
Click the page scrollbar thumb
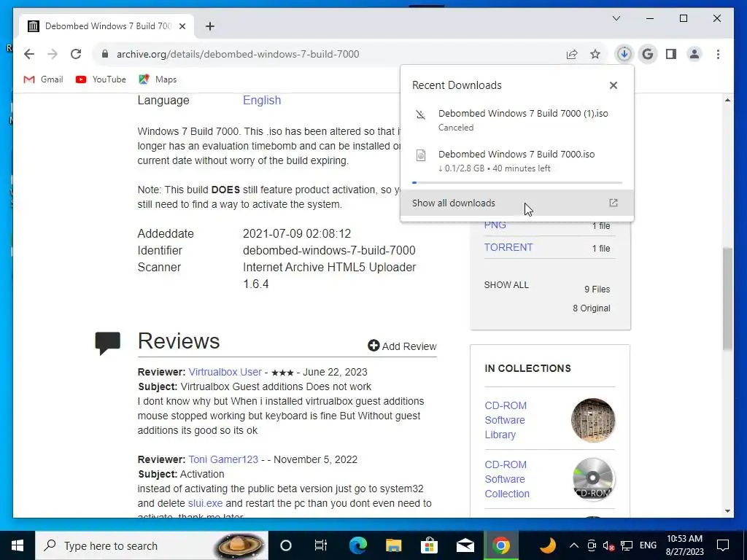coord(727,299)
